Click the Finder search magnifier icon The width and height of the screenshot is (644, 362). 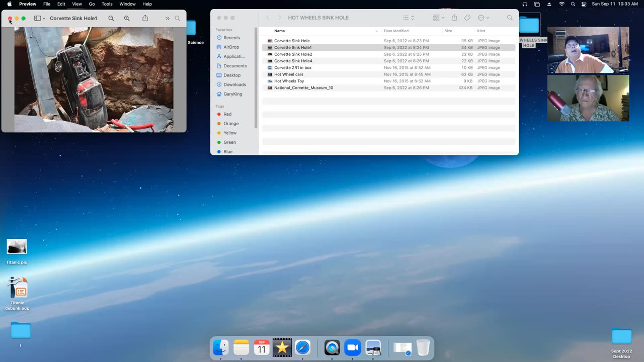coord(510,18)
